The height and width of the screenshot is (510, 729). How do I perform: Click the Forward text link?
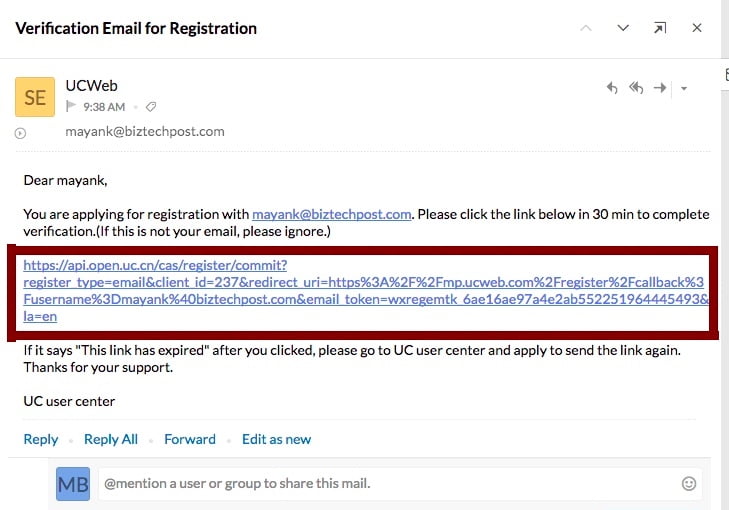[190, 439]
